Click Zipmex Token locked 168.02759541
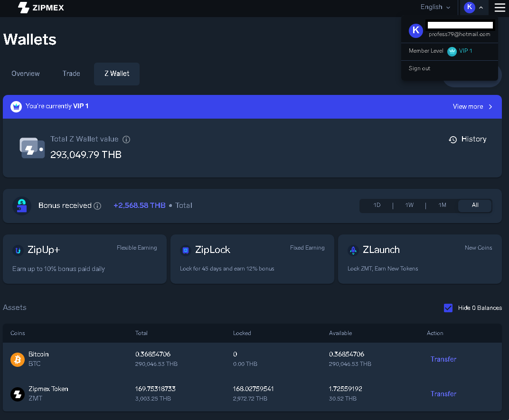 [x=253, y=389]
